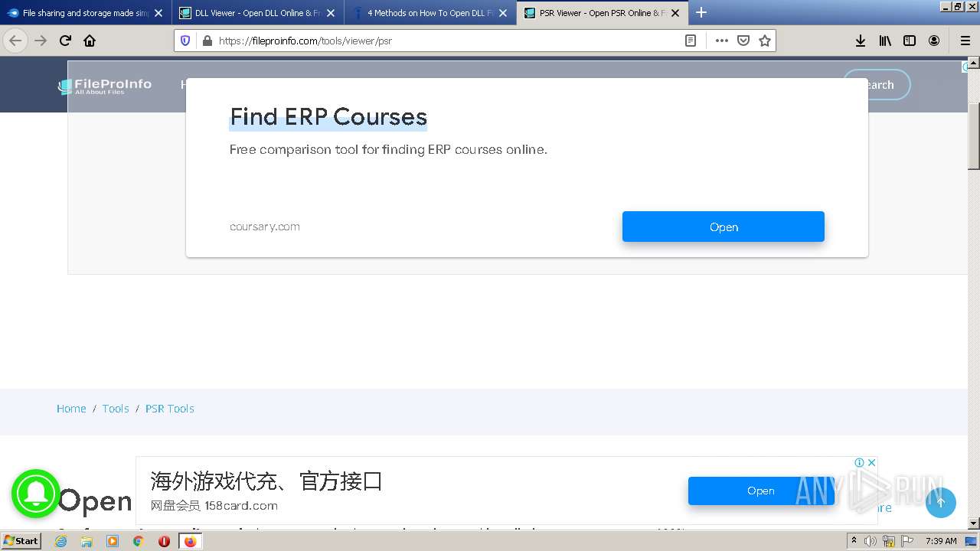980x551 pixels.
Task: Follow the Home breadcrumb link
Action: click(71, 409)
